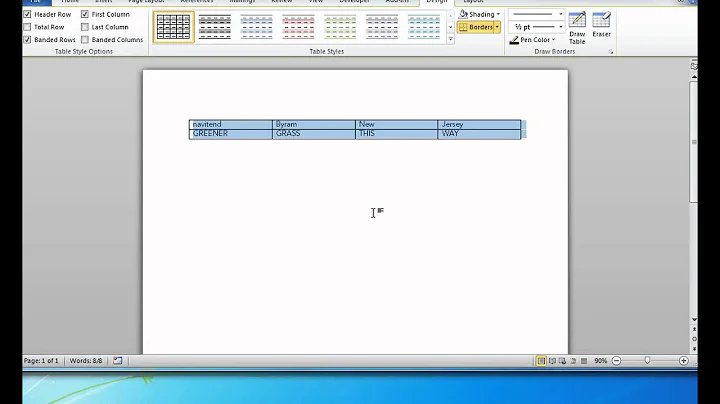Image resolution: width=720 pixels, height=404 pixels.
Task: Click the Page: 1 of 1 indicator
Action: (41, 361)
